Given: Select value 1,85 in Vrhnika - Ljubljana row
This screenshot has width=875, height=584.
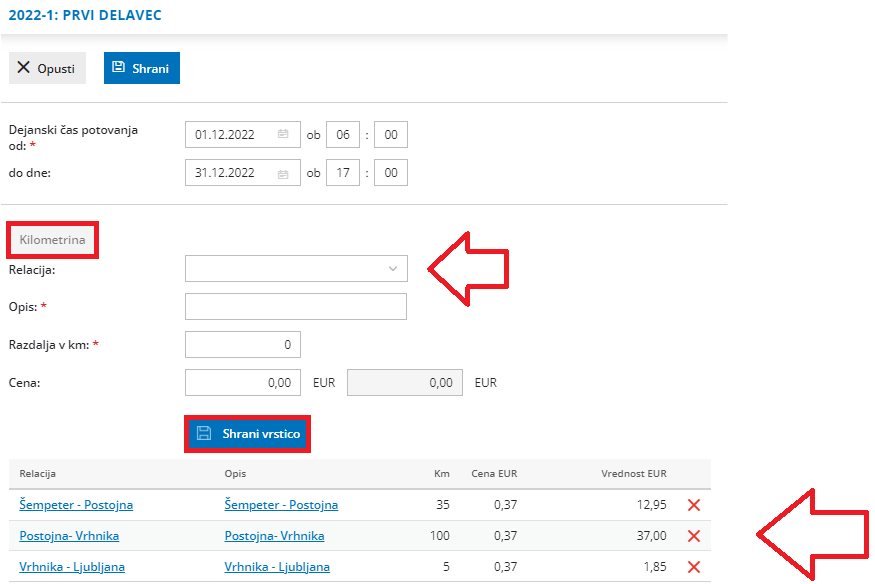Looking at the screenshot, I should click(x=655, y=567).
